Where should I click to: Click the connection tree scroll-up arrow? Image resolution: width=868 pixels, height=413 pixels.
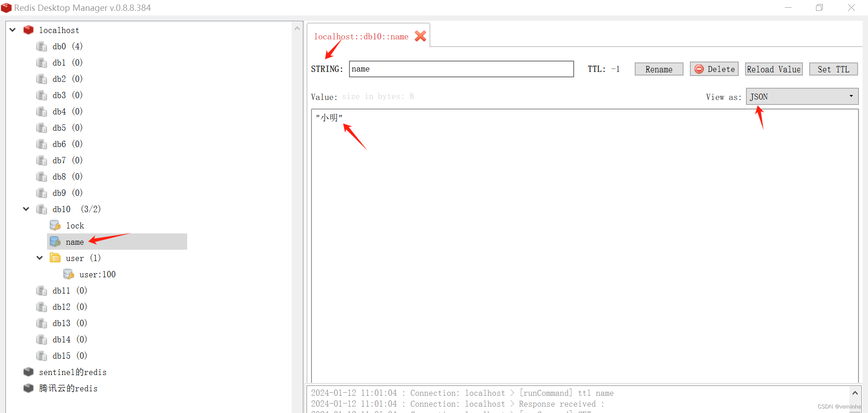(297, 28)
